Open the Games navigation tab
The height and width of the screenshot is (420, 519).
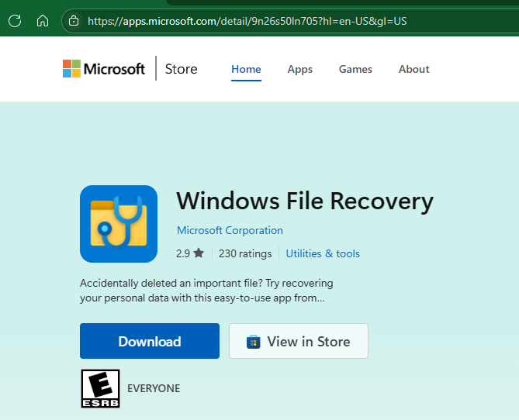pyautogui.click(x=355, y=69)
